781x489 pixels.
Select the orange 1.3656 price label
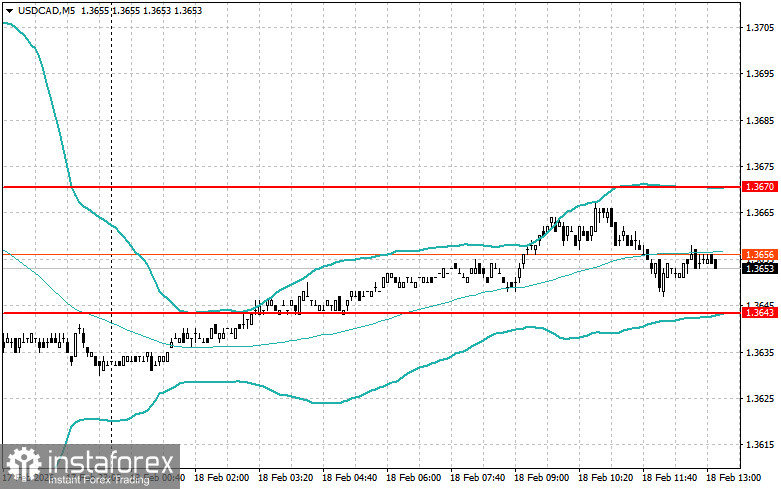click(x=760, y=255)
